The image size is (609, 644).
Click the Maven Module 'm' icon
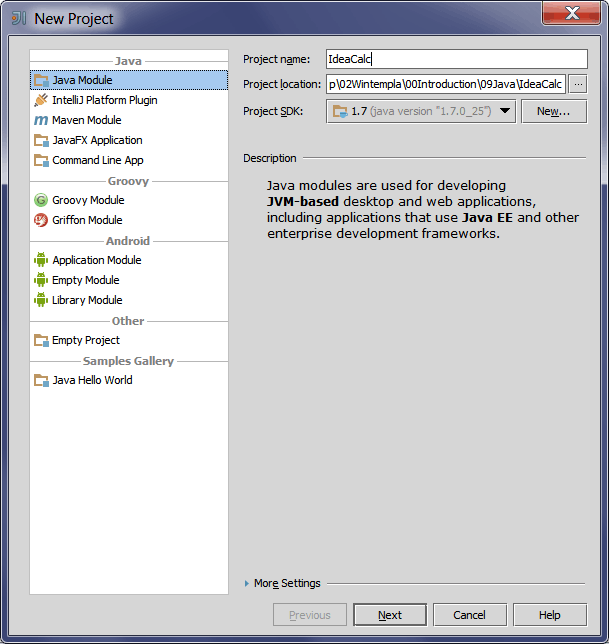(41, 120)
